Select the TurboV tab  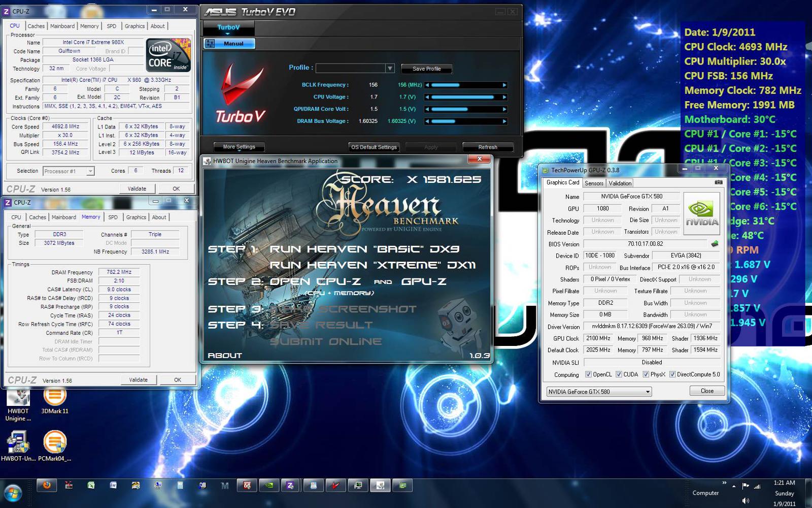click(228, 27)
